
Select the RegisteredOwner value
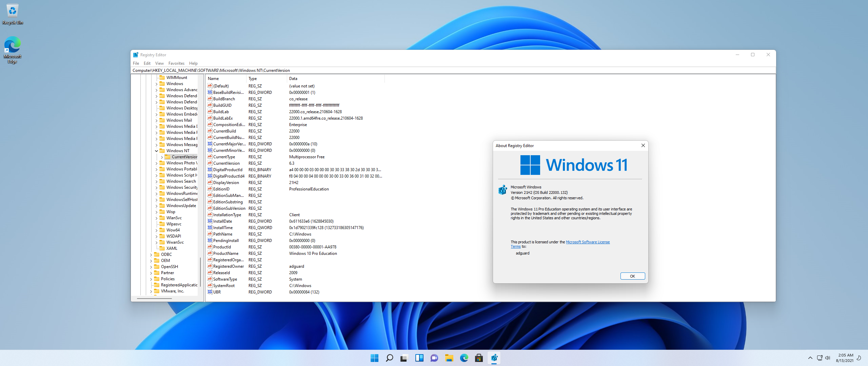[229, 266]
